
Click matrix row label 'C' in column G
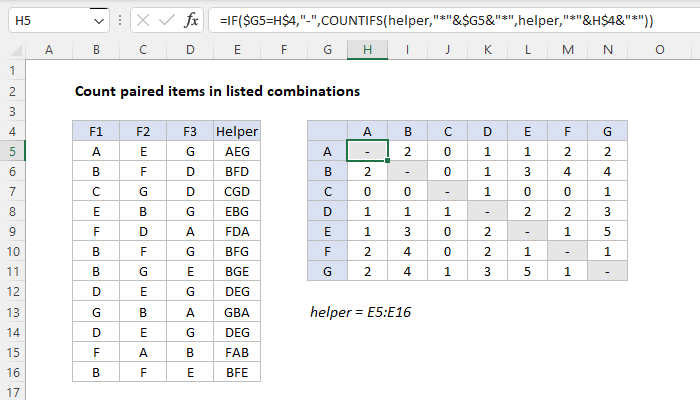click(x=327, y=192)
